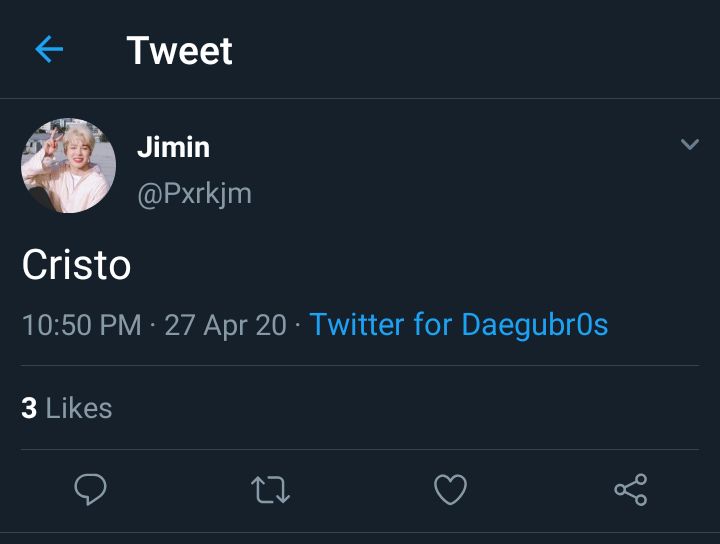The height and width of the screenshot is (544, 720).
Task: Open the Jimin display name profile
Action: pos(174,147)
